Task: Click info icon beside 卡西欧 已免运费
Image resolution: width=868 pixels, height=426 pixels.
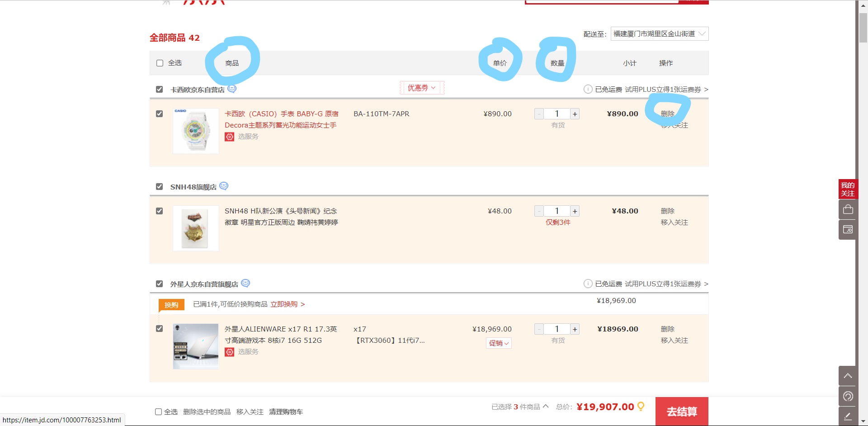Action: pos(588,89)
